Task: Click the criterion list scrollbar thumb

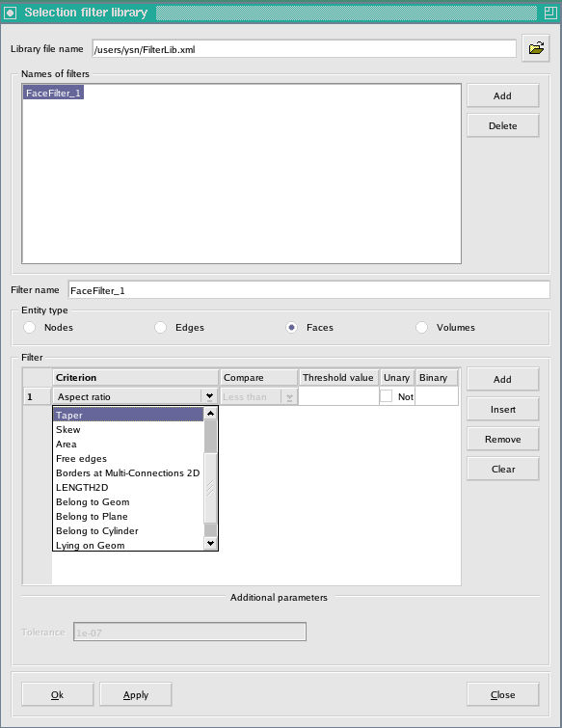Action: 211,437
